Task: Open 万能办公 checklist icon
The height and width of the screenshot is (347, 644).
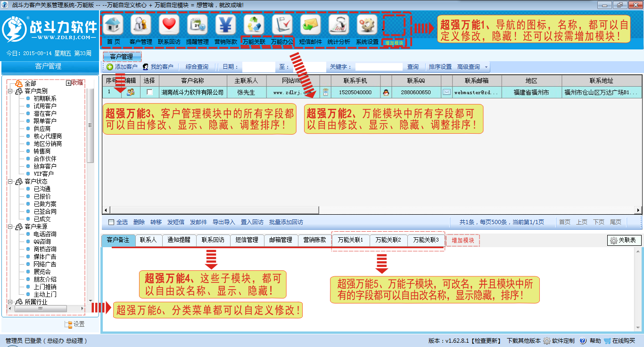Action: (x=282, y=25)
